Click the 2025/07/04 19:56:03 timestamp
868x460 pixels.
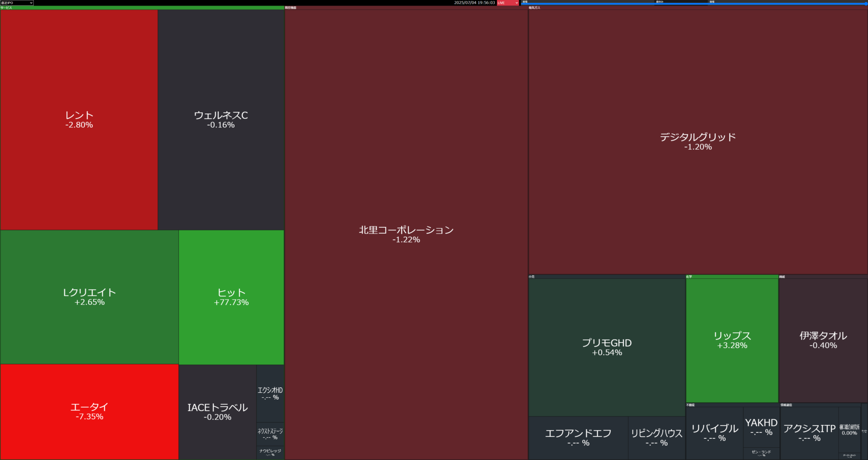474,3
